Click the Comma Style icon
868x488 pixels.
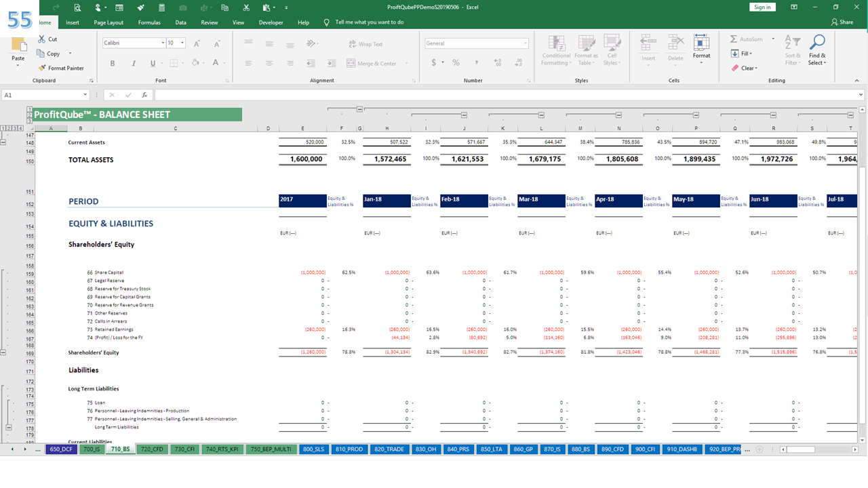point(477,62)
